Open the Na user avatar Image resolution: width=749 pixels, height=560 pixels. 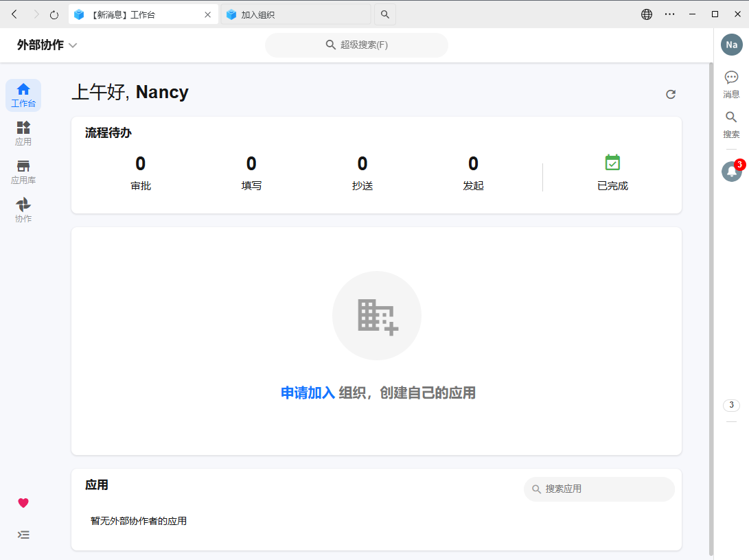(x=731, y=45)
